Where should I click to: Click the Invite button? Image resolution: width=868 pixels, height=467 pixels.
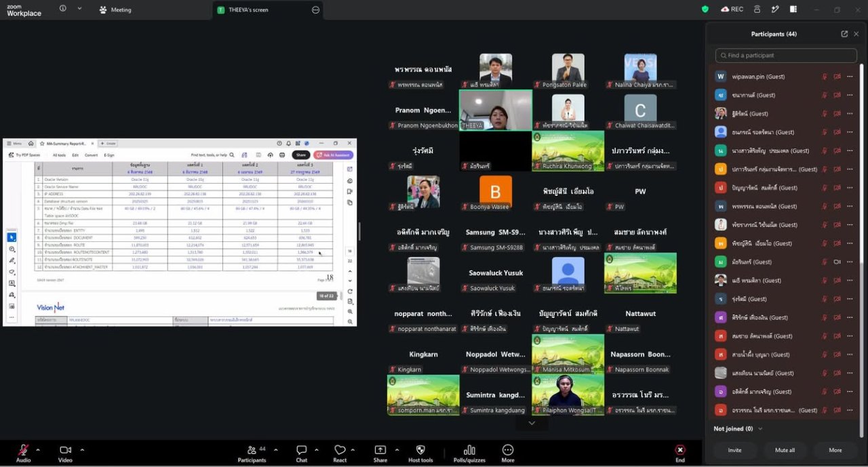tap(734, 450)
